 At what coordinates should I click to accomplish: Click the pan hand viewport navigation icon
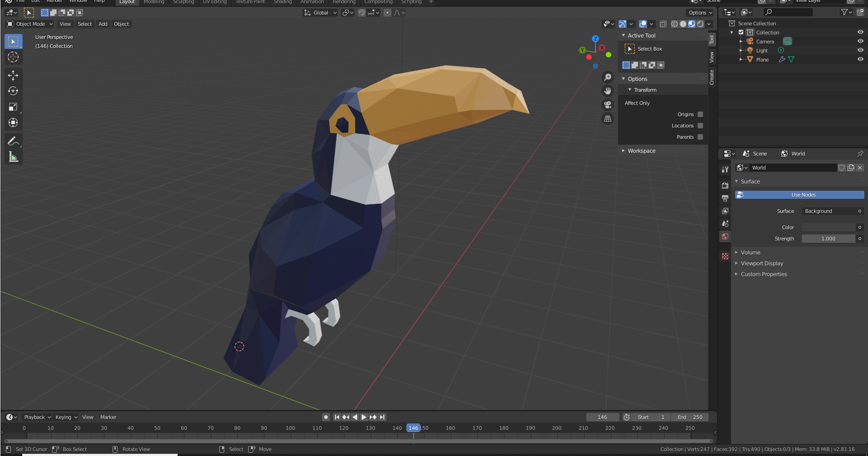coord(608,91)
